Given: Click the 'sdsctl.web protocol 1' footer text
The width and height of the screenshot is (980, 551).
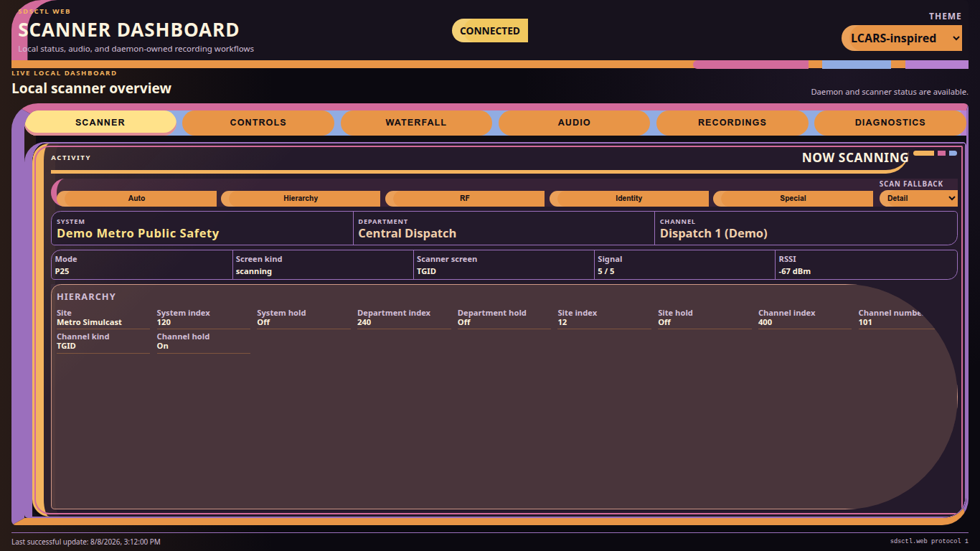Looking at the screenshot, I should point(929,541).
